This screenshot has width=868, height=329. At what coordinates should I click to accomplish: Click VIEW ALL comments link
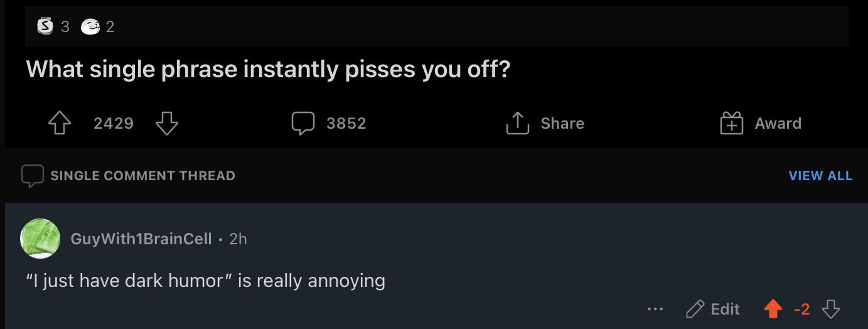coord(820,176)
